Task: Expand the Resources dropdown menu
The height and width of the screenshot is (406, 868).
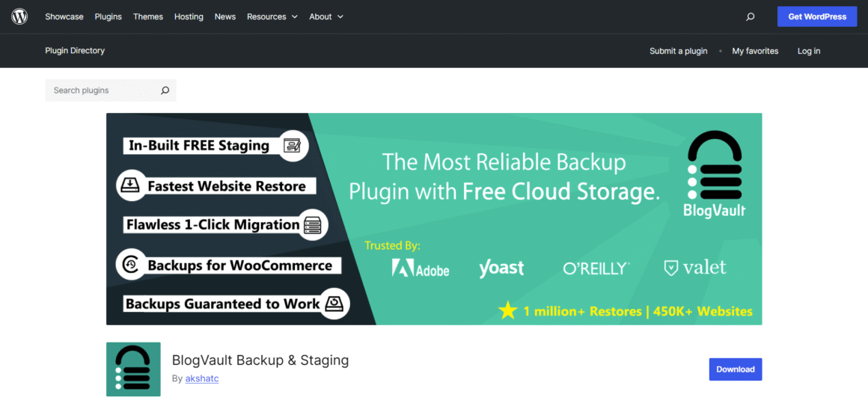Action: click(x=272, y=16)
